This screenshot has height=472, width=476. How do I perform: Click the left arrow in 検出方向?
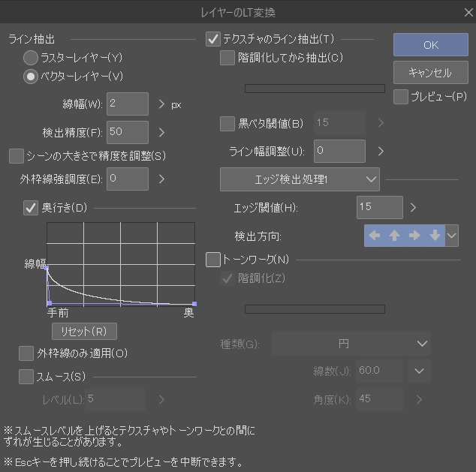point(375,236)
